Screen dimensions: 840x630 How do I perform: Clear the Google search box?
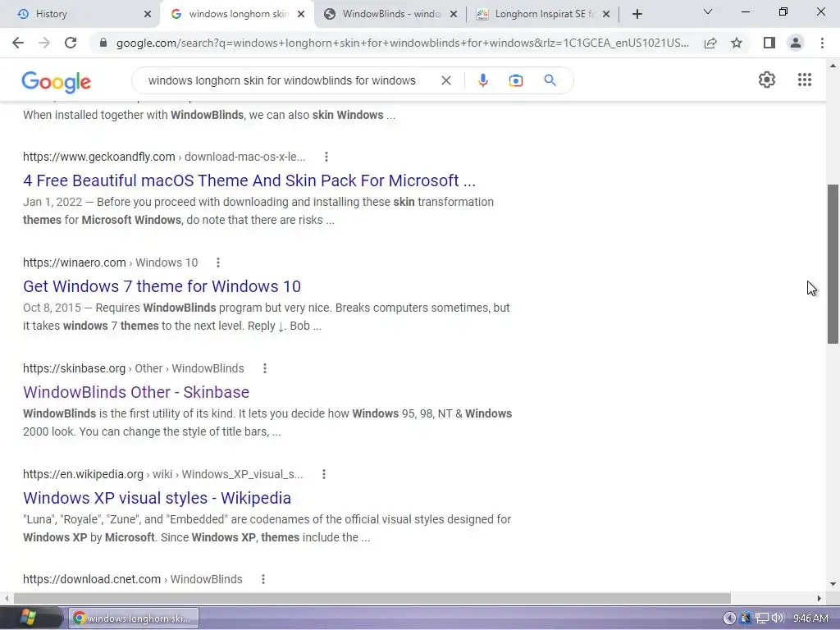coord(445,80)
